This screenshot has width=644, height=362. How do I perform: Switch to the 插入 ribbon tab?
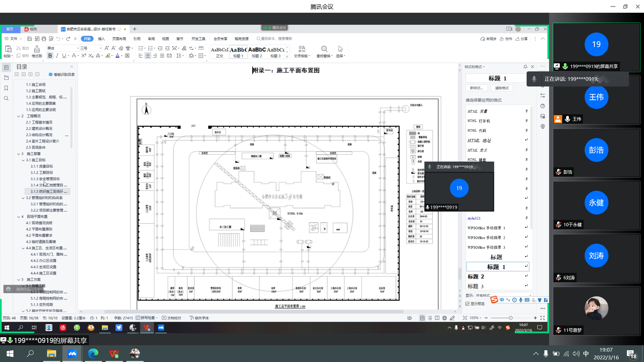pos(101,39)
